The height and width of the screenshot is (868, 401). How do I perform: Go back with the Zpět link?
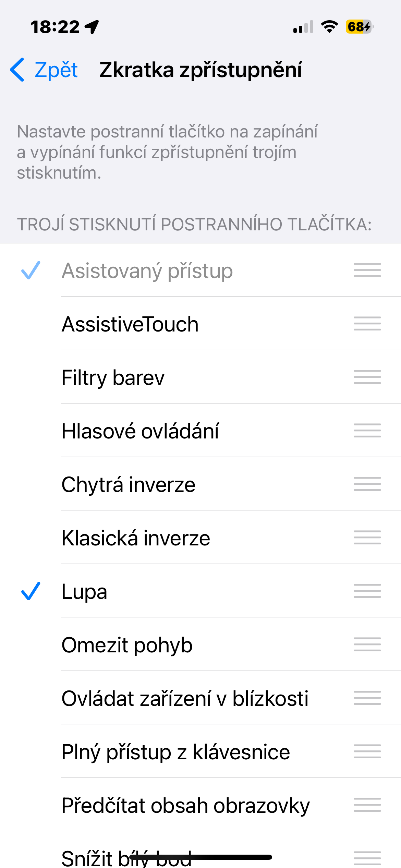point(56,70)
